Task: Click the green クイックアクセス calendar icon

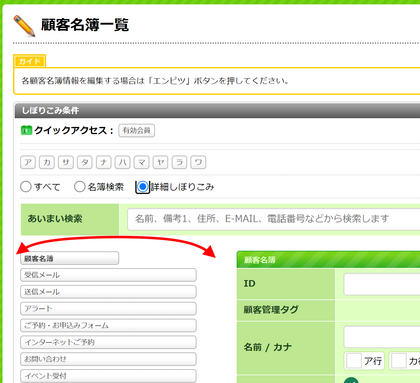Action: click(26, 130)
